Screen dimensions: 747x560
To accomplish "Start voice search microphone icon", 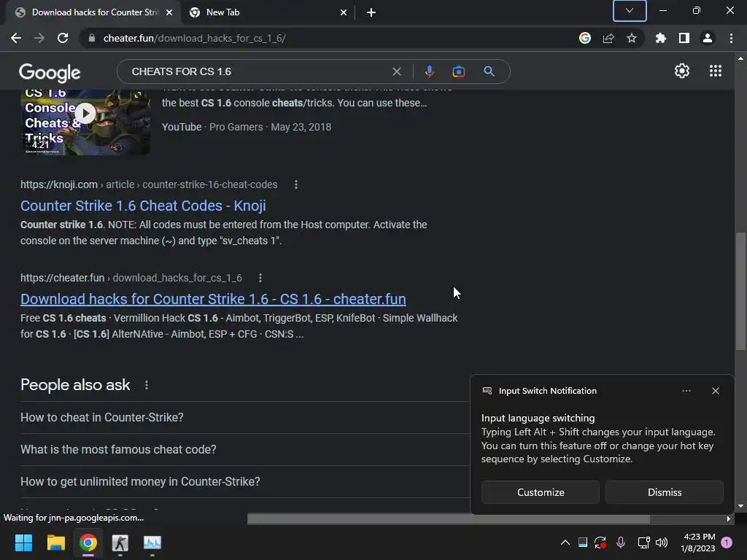I will click(429, 71).
